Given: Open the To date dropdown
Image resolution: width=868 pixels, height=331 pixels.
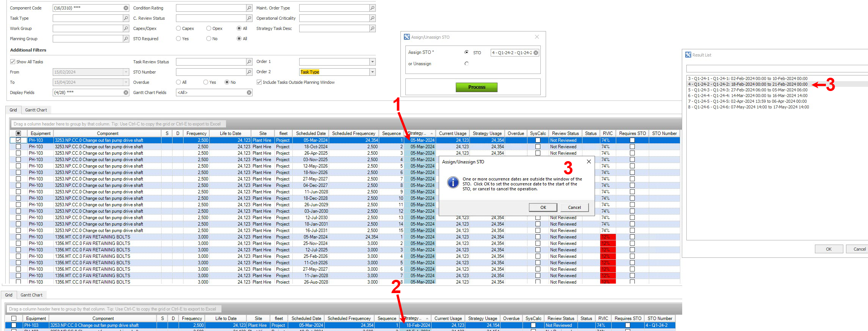Looking at the screenshot, I should (126, 82).
